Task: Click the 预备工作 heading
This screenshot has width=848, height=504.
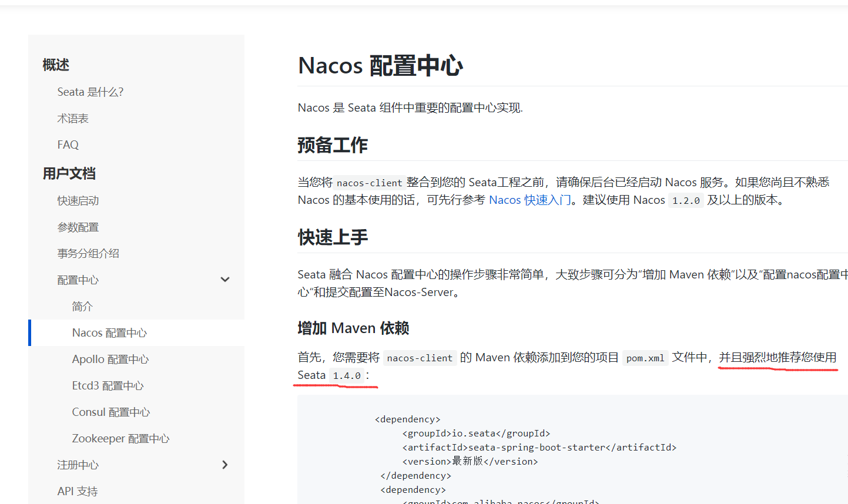Action: point(333,145)
